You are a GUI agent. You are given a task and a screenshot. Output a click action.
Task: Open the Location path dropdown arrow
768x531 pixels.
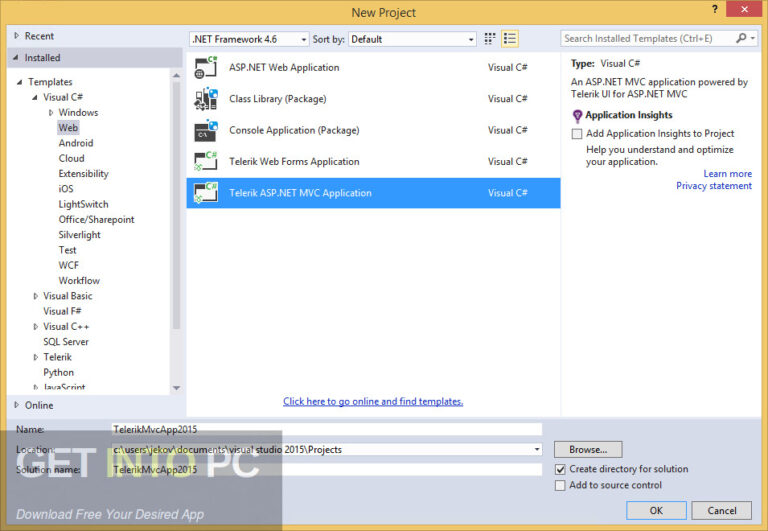coord(537,450)
